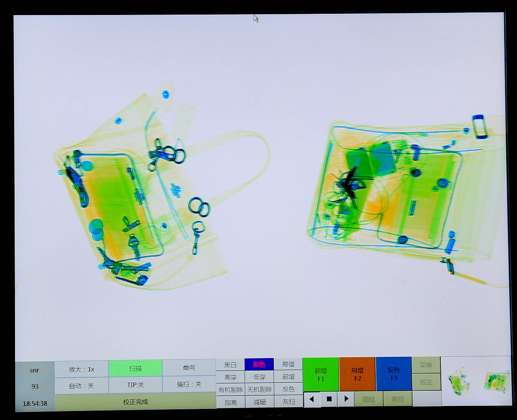The image size is (517, 420).
Task: Click the 放大: 1x zoom setting
Action: click(81, 369)
